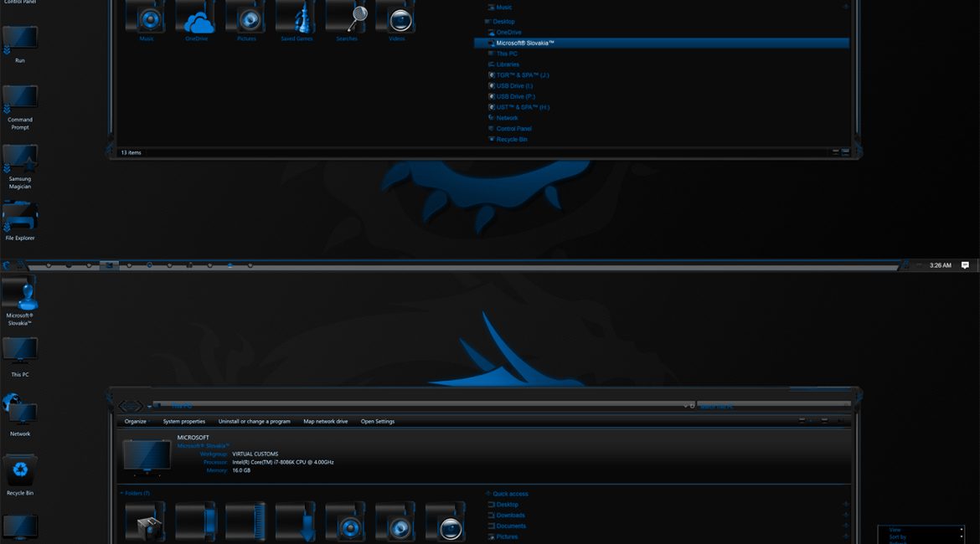Select Recycle Bin in the navigation tree
This screenshot has height=544, width=980.
[x=511, y=139]
